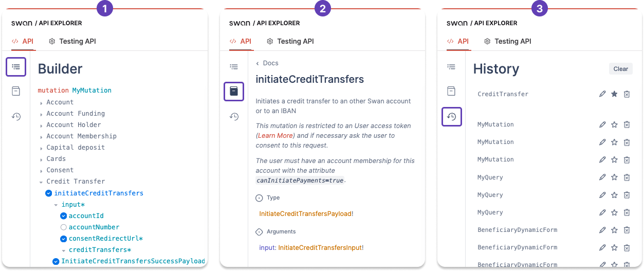Select the API tab in panel 2

[x=241, y=41]
